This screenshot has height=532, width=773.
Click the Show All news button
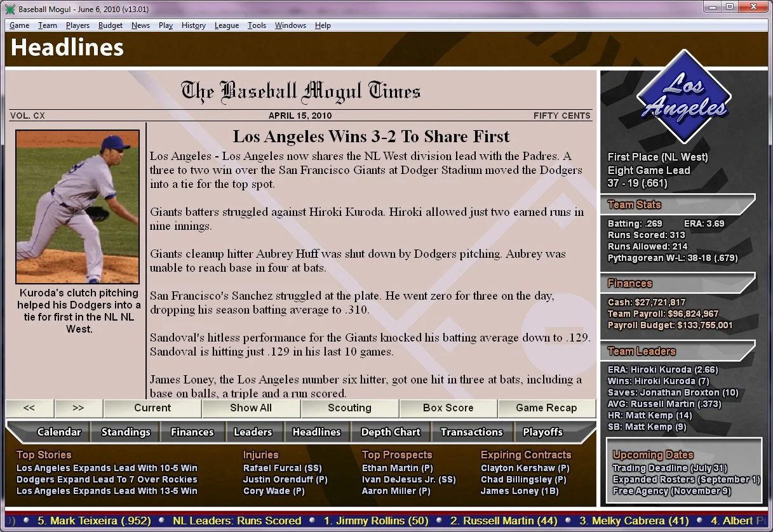click(250, 409)
